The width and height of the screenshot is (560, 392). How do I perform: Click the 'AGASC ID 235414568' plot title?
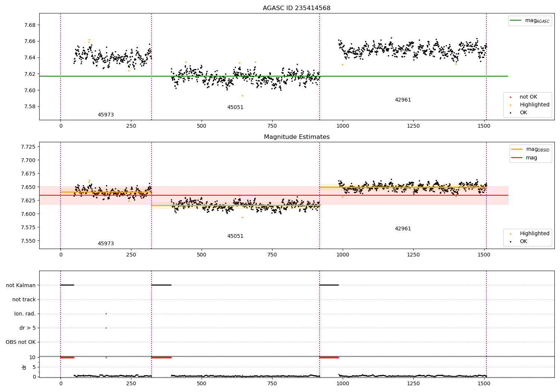coord(296,8)
